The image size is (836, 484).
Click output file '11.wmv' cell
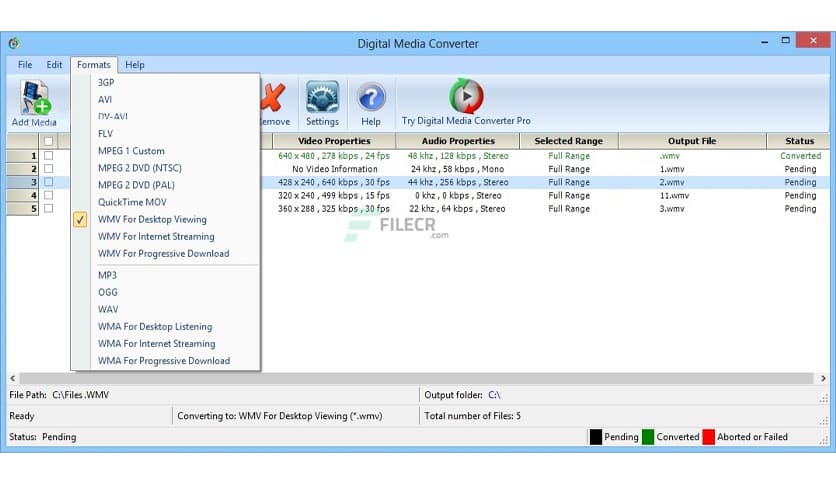[x=674, y=196]
